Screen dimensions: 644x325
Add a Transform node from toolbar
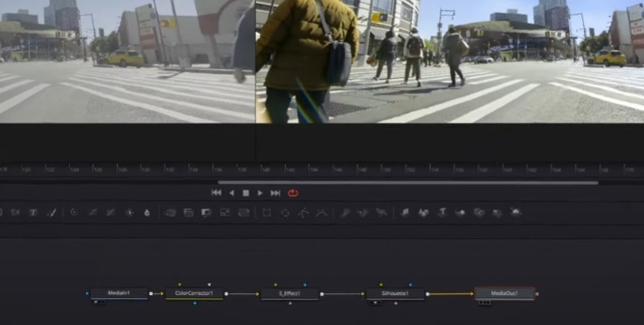tap(243, 213)
